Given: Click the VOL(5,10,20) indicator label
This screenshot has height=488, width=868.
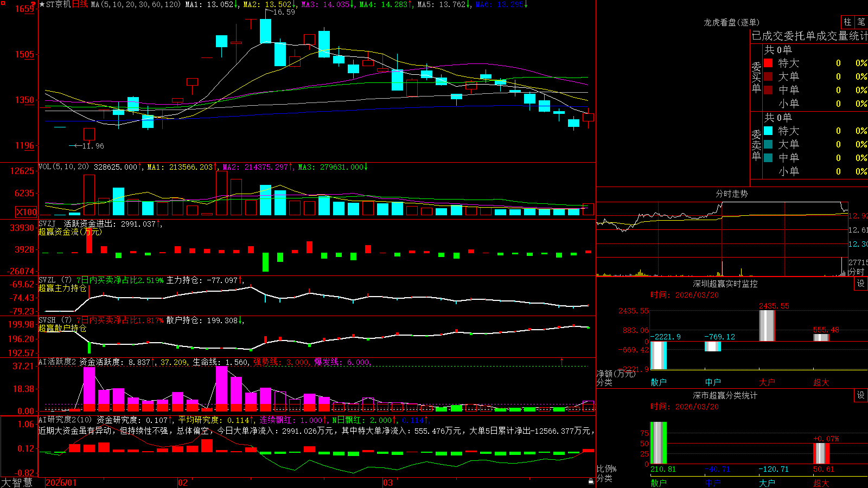Looking at the screenshot, I should click(63, 166).
